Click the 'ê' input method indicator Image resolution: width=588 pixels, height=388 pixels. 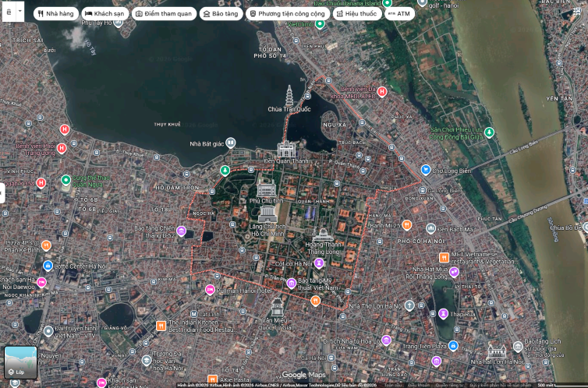tap(9, 11)
